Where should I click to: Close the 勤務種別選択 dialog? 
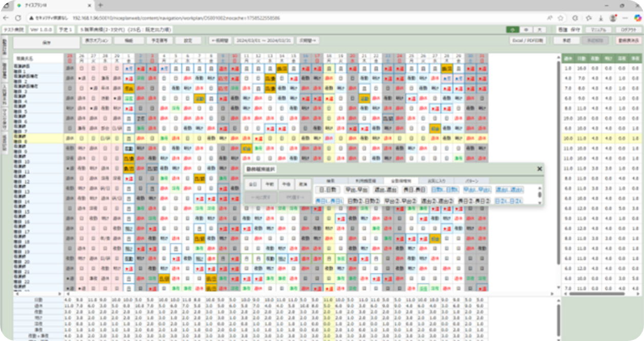(x=539, y=168)
